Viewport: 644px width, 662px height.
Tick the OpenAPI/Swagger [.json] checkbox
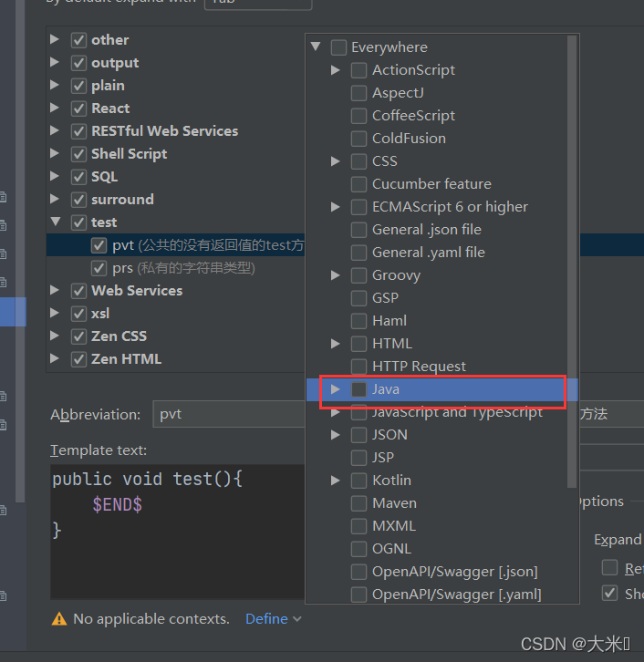click(359, 572)
